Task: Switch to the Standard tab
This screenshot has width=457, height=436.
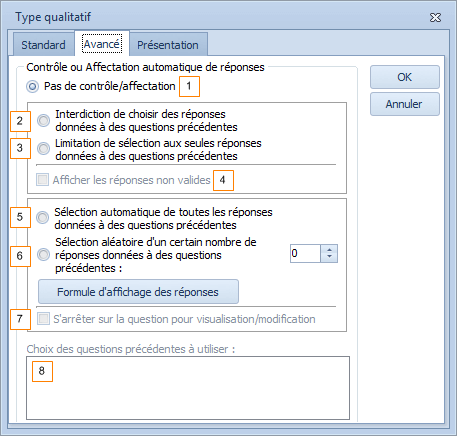Action: [x=43, y=44]
